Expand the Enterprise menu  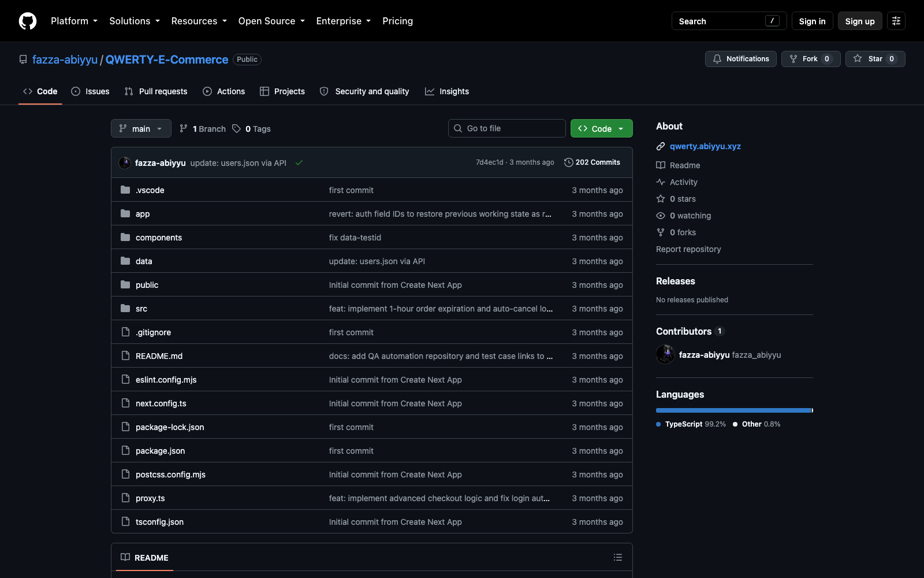point(344,21)
